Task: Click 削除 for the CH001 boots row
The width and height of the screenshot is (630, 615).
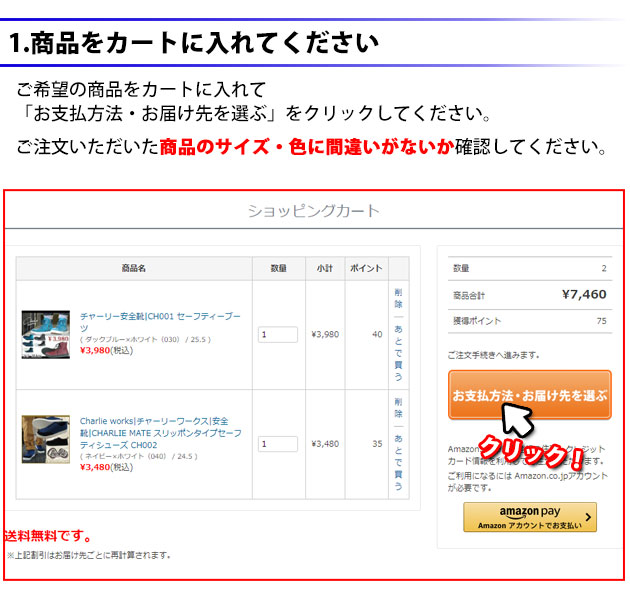Action: [x=398, y=298]
